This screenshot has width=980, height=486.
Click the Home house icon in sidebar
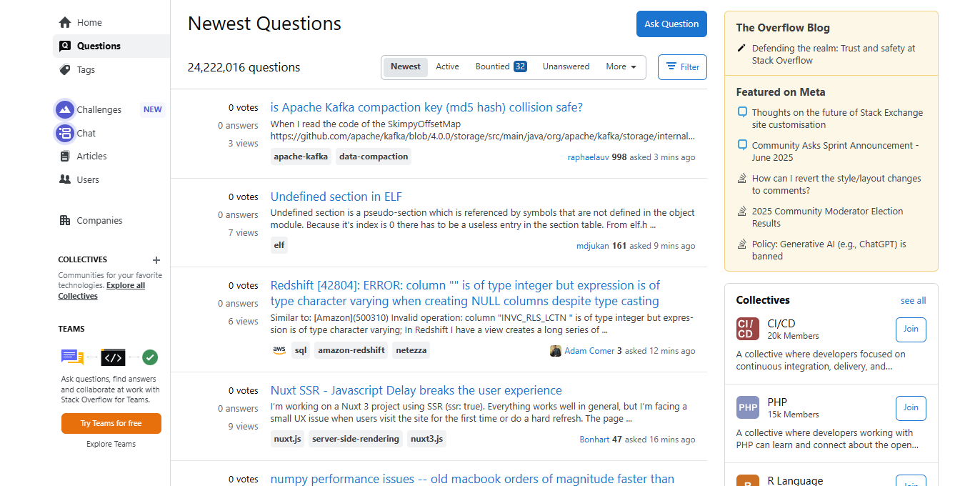coord(65,23)
